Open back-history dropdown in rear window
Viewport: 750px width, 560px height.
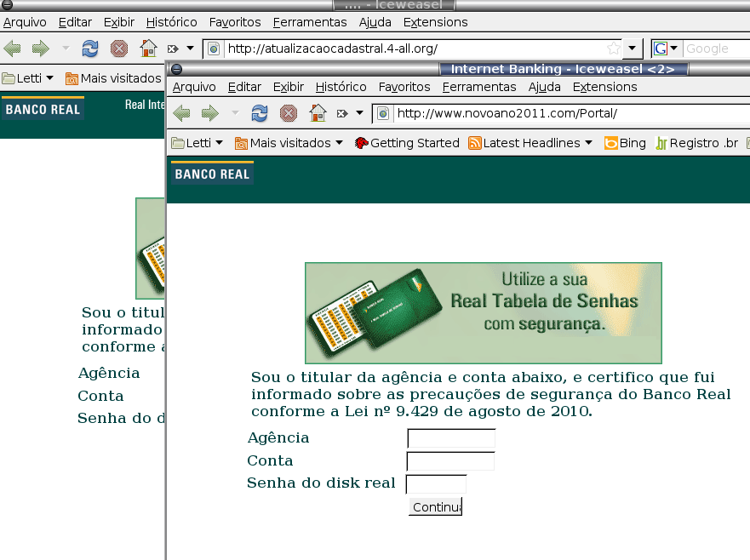click(x=66, y=49)
